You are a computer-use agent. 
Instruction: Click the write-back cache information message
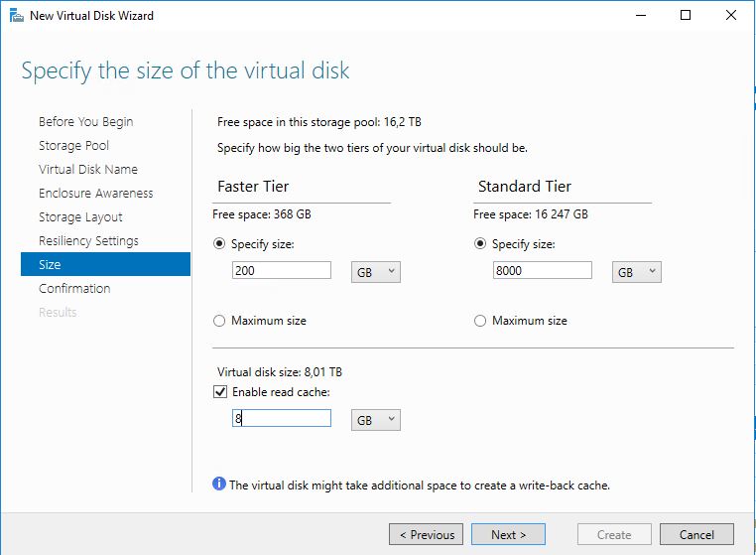(420, 486)
